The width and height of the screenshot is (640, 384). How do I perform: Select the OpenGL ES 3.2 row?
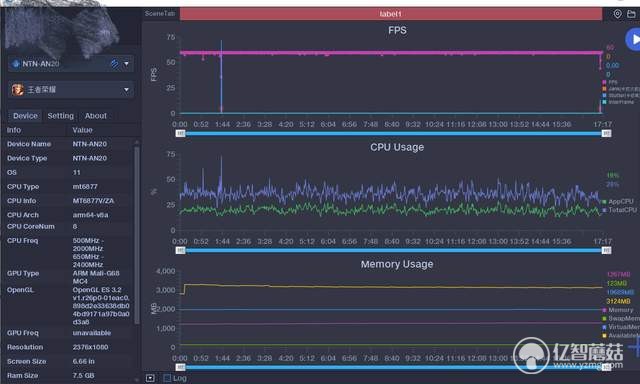coord(69,306)
